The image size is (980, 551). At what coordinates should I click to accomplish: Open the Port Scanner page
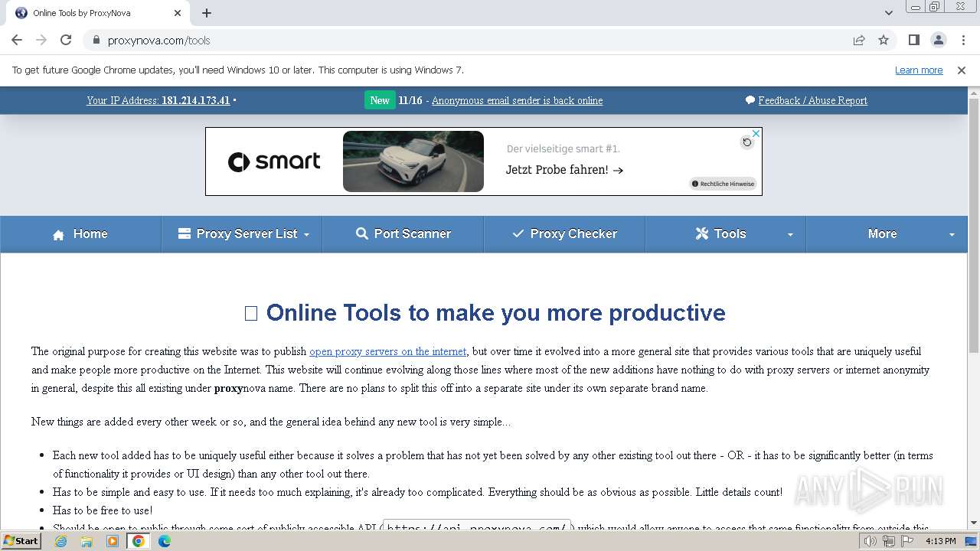coord(403,234)
